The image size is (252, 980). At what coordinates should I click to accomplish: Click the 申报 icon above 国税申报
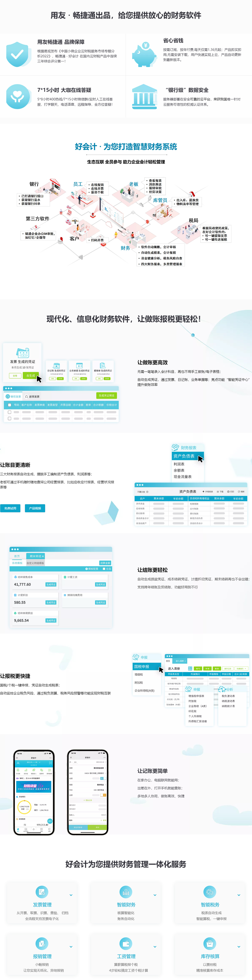pos(136,657)
